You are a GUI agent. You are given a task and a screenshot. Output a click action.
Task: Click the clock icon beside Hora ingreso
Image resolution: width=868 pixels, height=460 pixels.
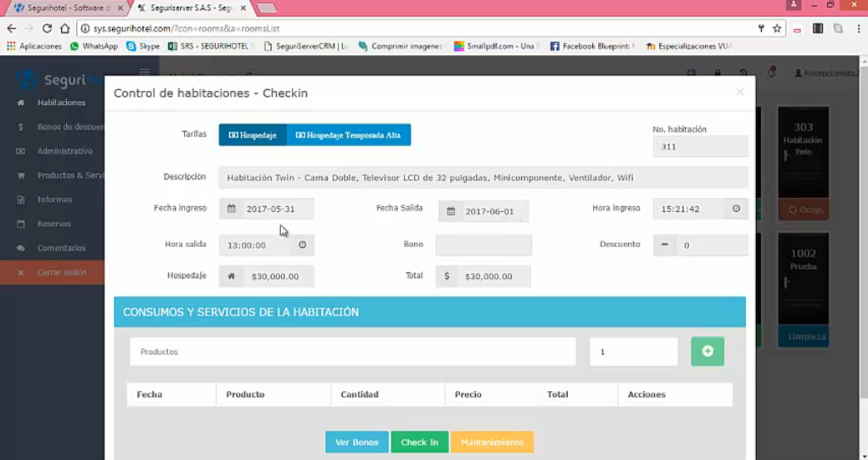coord(736,209)
